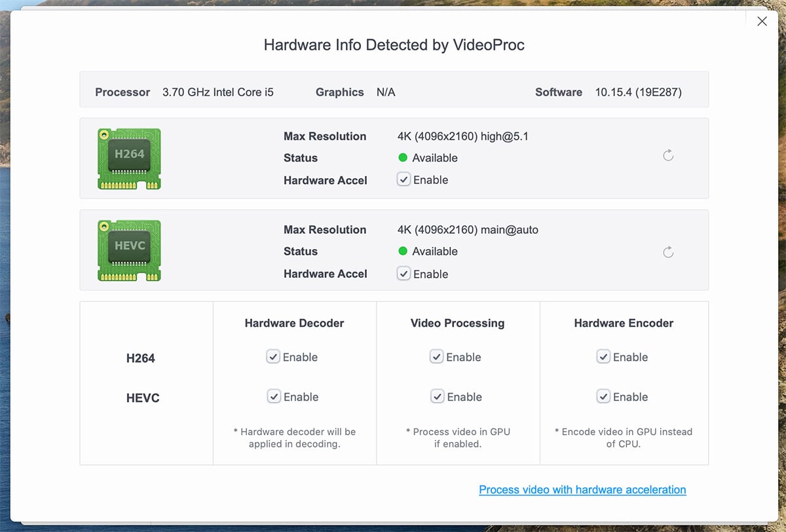Click the dialog title Hardware Info Detected by VideoProc
Viewport: 786px width, 532px height.
click(394, 45)
